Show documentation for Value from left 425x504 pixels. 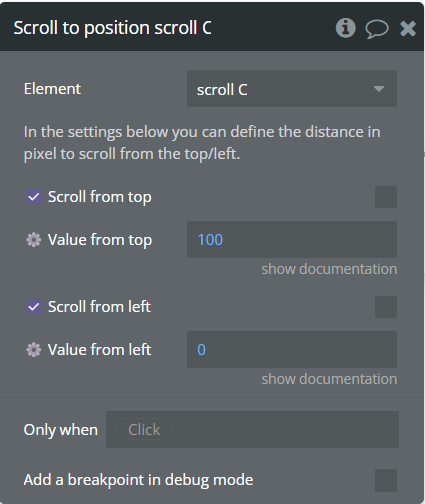(x=329, y=379)
